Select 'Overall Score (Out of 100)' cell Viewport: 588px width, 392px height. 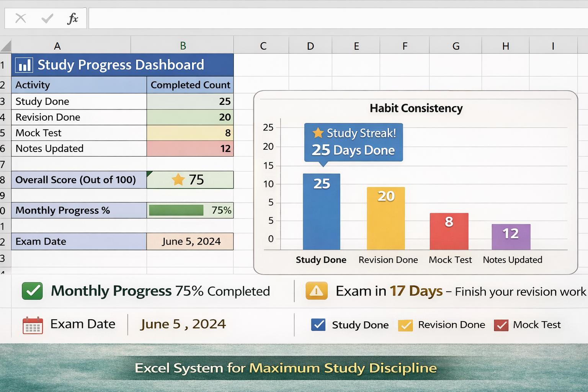79,180
